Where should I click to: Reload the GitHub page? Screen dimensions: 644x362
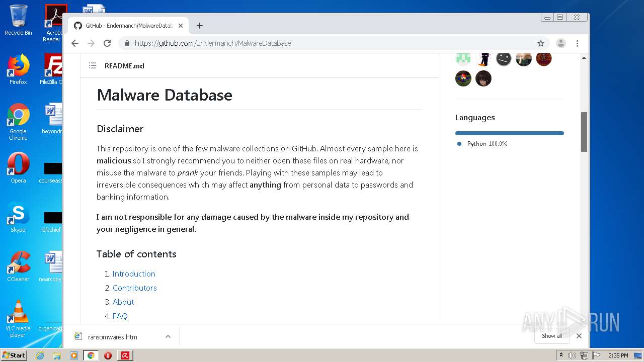[x=107, y=43]
